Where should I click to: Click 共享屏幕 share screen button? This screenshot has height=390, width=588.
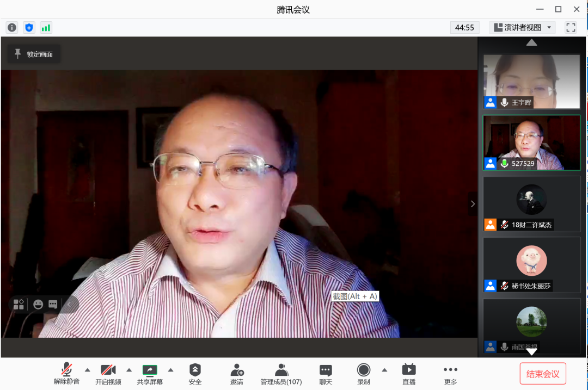pyautogui.click(x=150, y=374)
